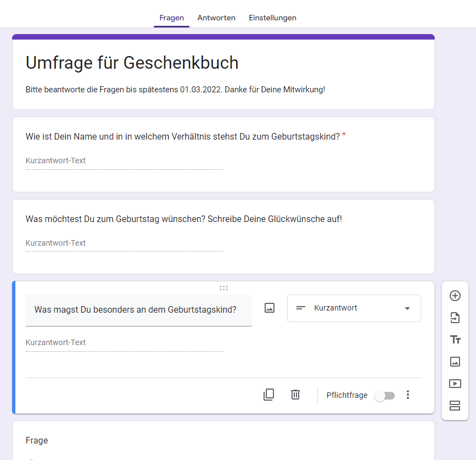Click the import questions icon
The width and height of the screenshot is (476, 460).
tap(455, 318)
